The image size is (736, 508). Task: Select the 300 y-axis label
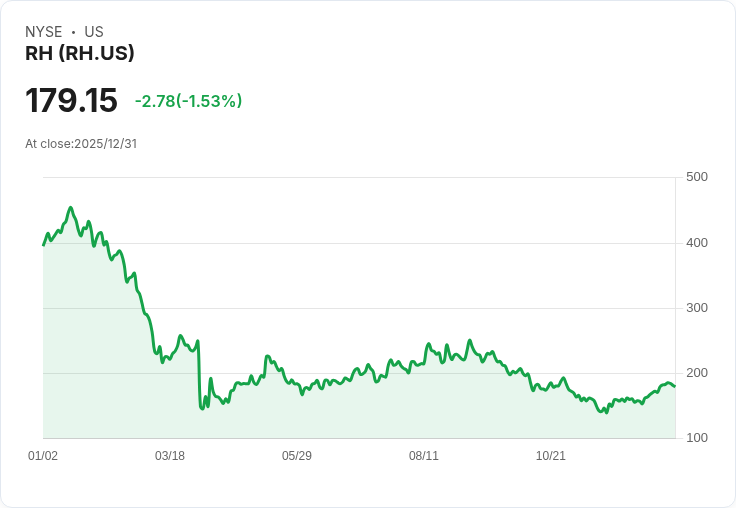696,308
